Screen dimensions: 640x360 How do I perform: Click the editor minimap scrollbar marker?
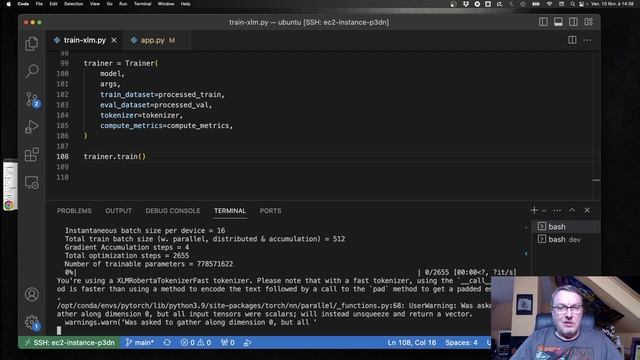click(596, 180)
